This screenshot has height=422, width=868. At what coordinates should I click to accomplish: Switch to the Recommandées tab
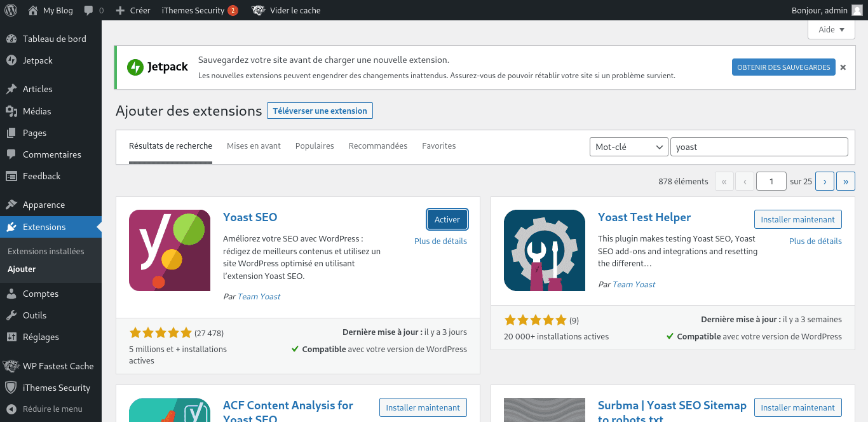point(378,146)
